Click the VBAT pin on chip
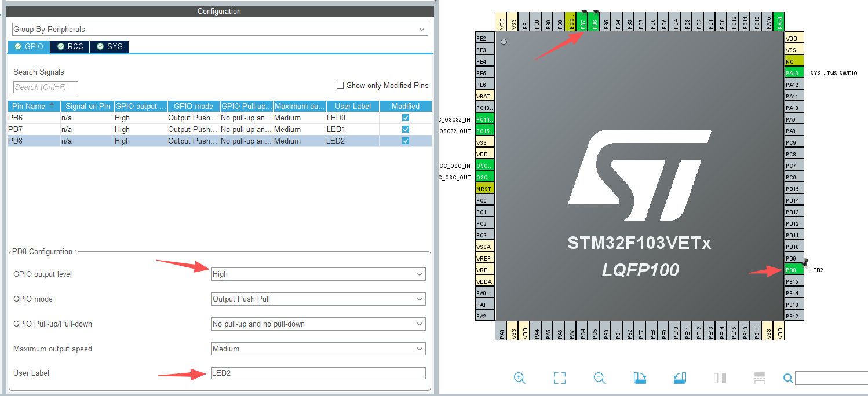Screen dimensions: 868x396 click(x=484, y=96)
